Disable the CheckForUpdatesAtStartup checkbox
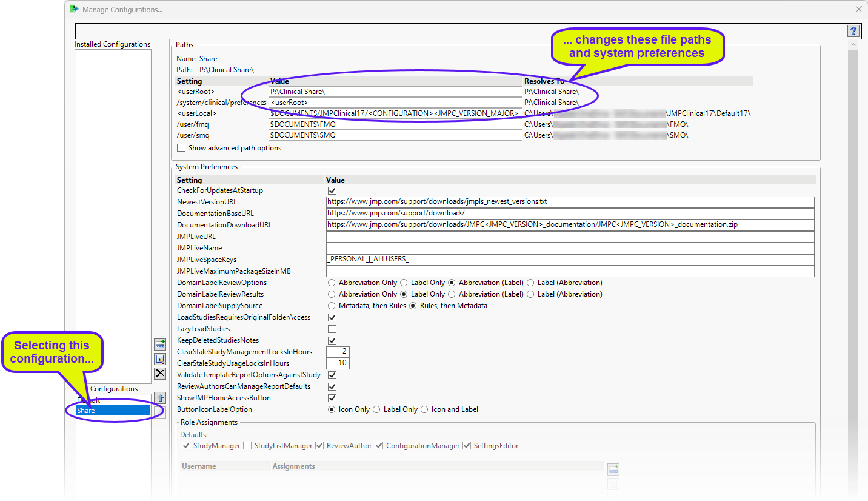868x501 pixels. click(332, 190)
